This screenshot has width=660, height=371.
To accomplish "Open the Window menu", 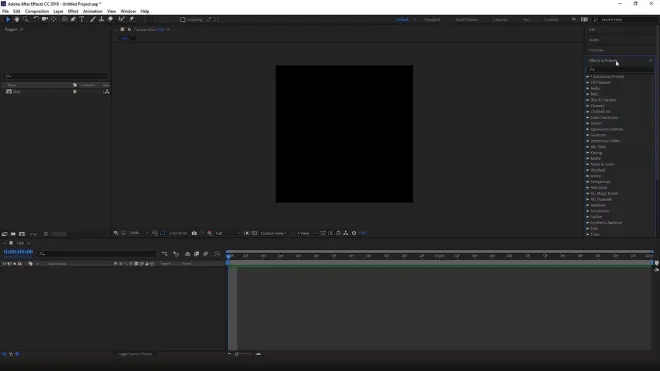I will point(128,11).
